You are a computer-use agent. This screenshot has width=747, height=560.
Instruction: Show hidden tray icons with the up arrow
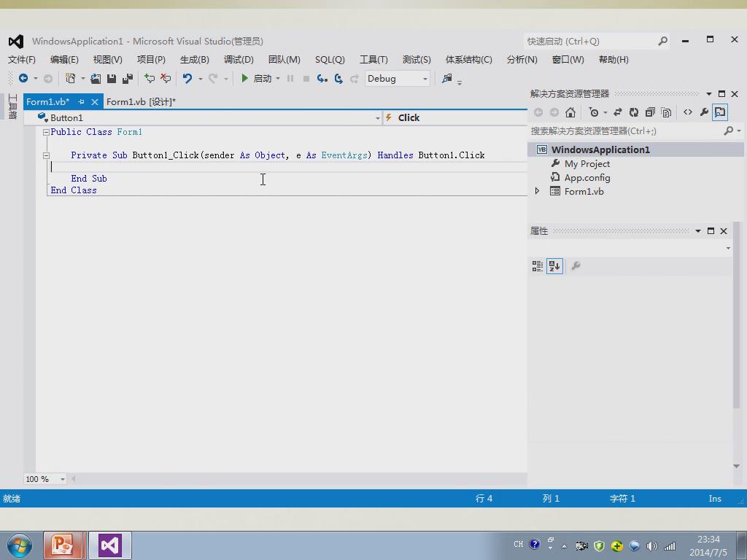[564, 545]
